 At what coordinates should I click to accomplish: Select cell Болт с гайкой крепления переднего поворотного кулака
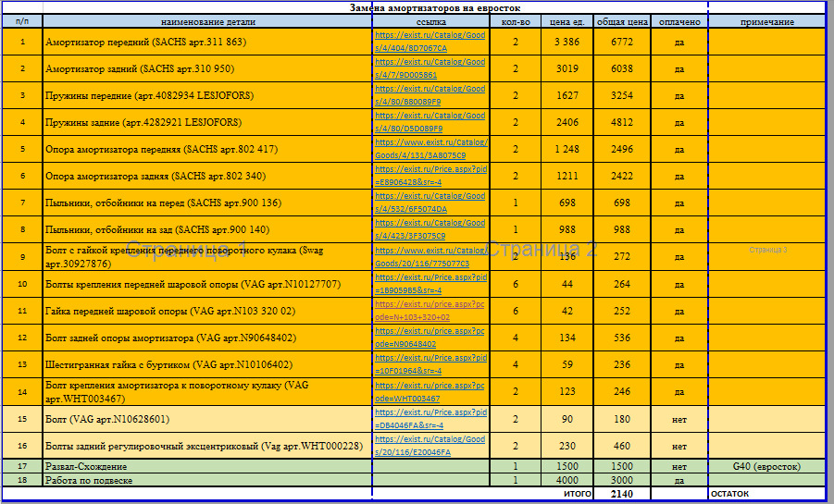(207, 257)
